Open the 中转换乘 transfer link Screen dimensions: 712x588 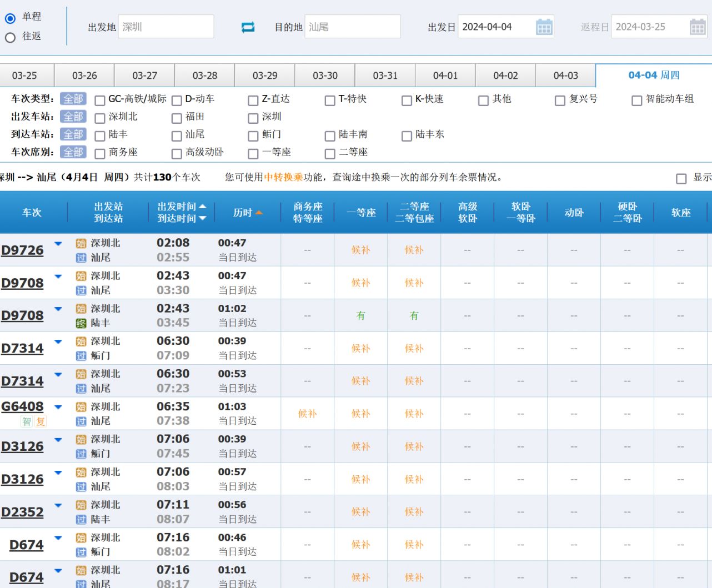coord(283,177)
